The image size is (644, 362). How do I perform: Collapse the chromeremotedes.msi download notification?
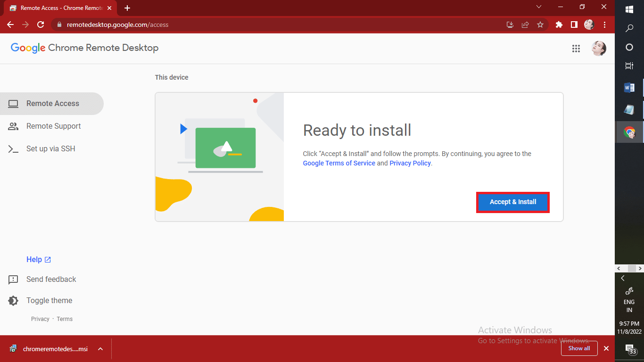point(99,349)
